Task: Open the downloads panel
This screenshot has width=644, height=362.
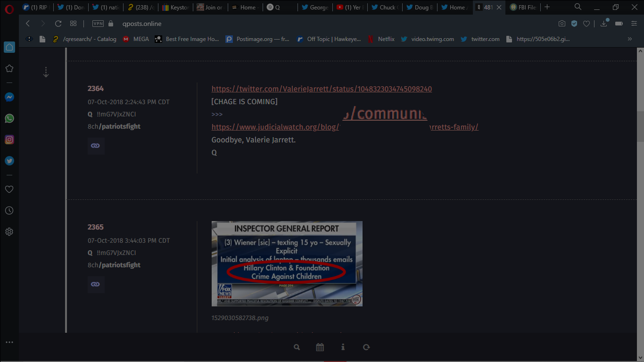Action: tap(604, 24)
